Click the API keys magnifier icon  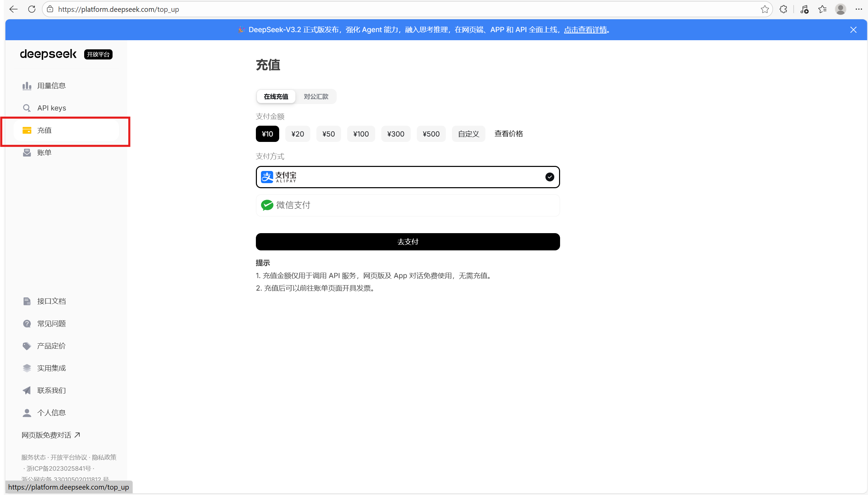[26, 108]
